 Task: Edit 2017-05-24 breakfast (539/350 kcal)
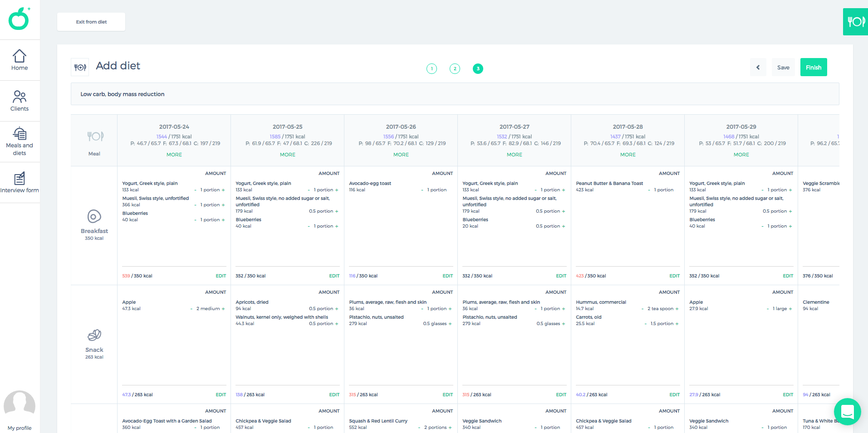click(x=221, y=276)
